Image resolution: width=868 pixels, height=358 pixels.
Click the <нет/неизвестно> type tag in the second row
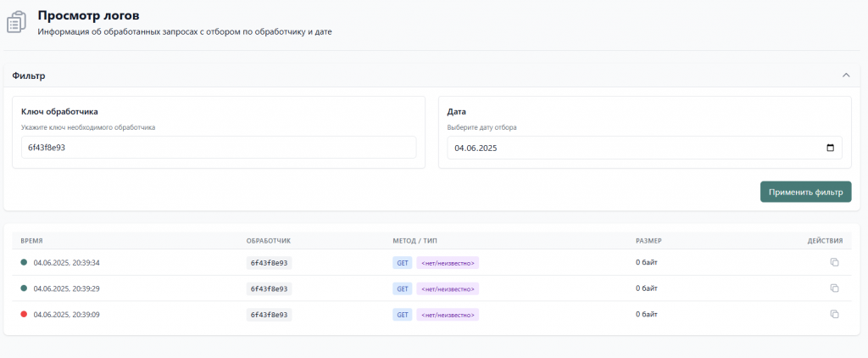click(448, 288)
